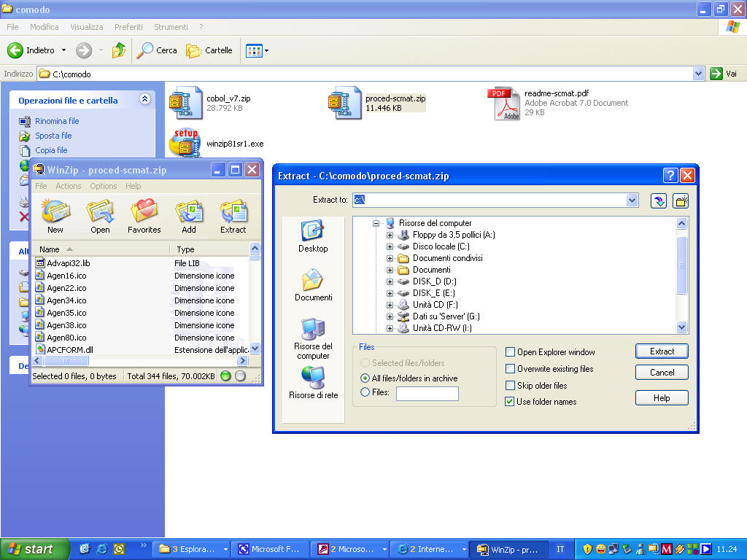
Task: Collapse the Risorse del computer tree node
Action: coord(376,223)
